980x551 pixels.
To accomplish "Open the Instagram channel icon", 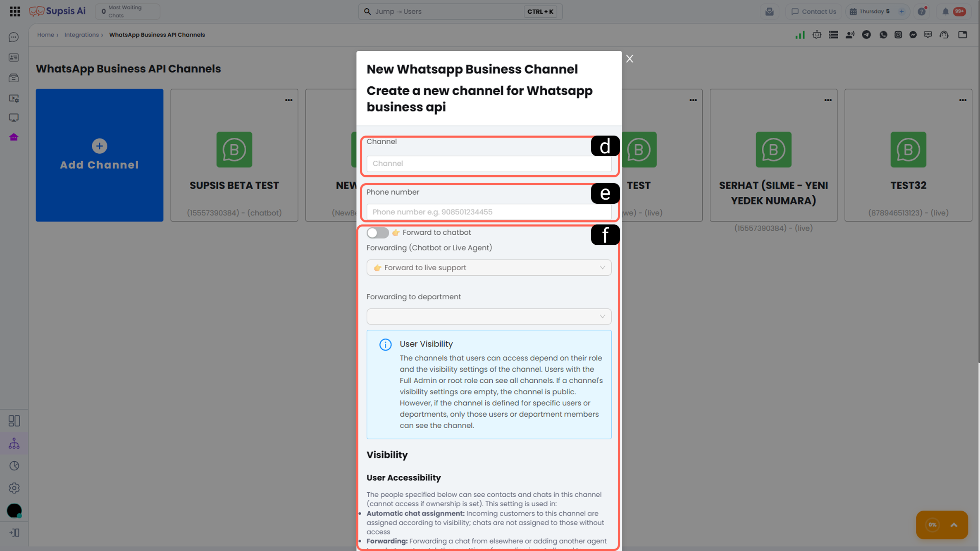I will [x=898, y=35].
